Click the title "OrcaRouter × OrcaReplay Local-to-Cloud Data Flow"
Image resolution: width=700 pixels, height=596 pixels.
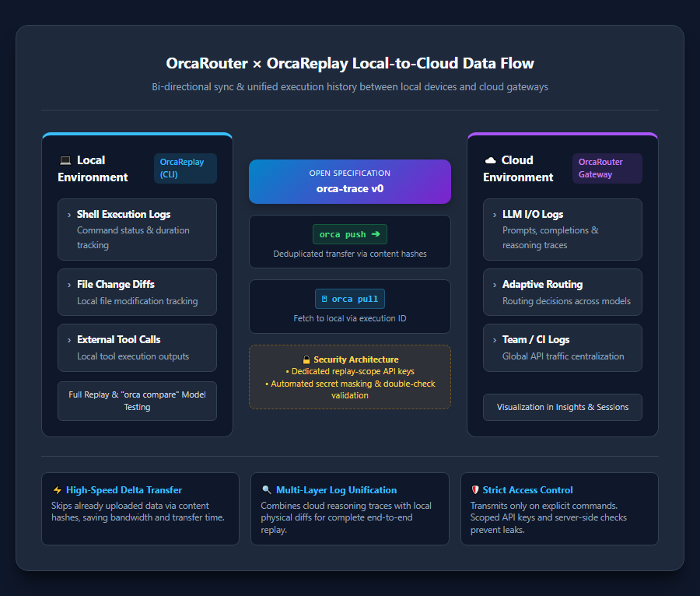click(x=350, y=63)
